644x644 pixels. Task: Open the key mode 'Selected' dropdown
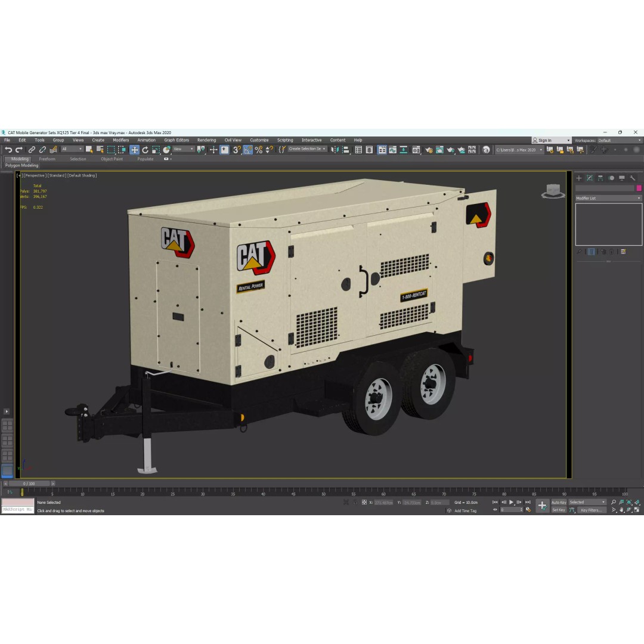pos(587,502)
